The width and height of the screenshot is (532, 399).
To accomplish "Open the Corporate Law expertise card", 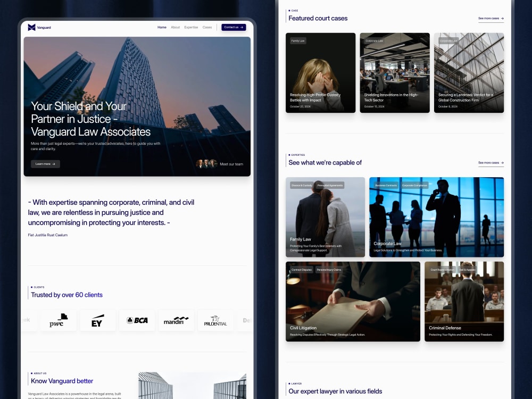I will point(437,217).
